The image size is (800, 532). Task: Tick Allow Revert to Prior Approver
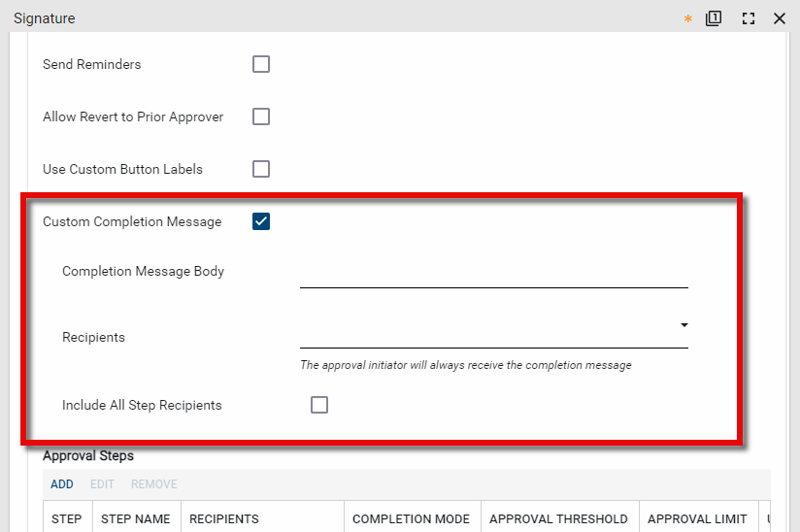[x=261, y=116]
